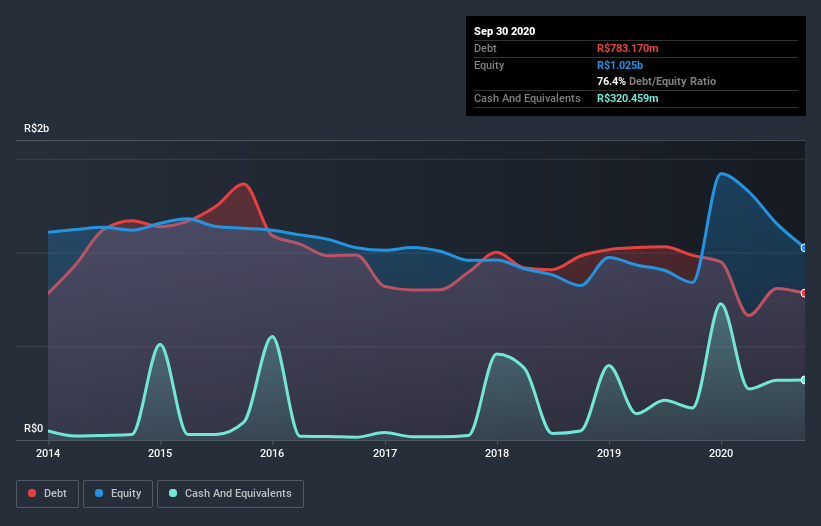Select the 2017 x-axis label
This screenshot has width=821, height=526.
[x=385, y=453]
